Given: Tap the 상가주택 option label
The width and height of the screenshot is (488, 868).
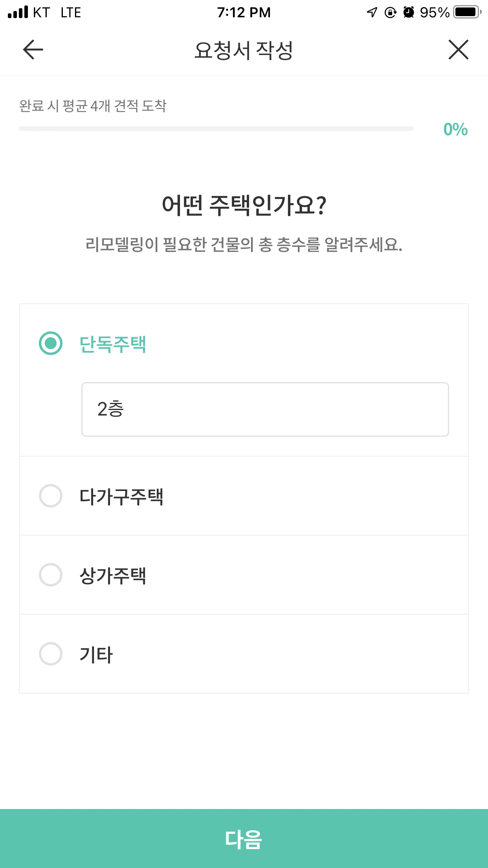Looking at the screenshot, I should coord(113,576).
